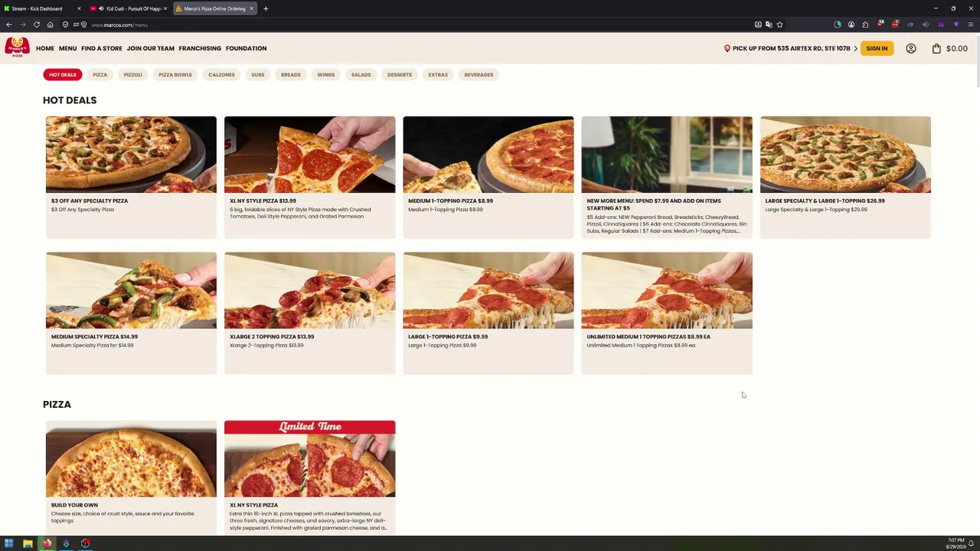980x551 pixels.
Task: Click the BUILD YOUR OWN pizza title
Action: tap(74, 505)
